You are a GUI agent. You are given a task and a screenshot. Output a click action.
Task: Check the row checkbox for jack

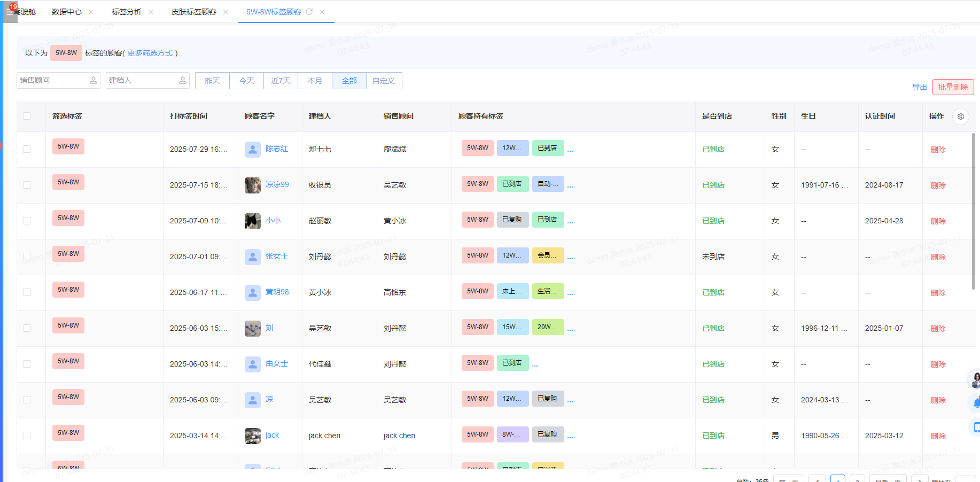[26, 436]
